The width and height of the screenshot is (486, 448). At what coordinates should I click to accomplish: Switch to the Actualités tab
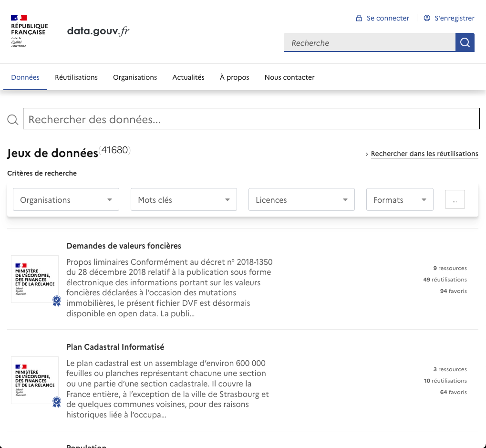[x=188, y=77]
